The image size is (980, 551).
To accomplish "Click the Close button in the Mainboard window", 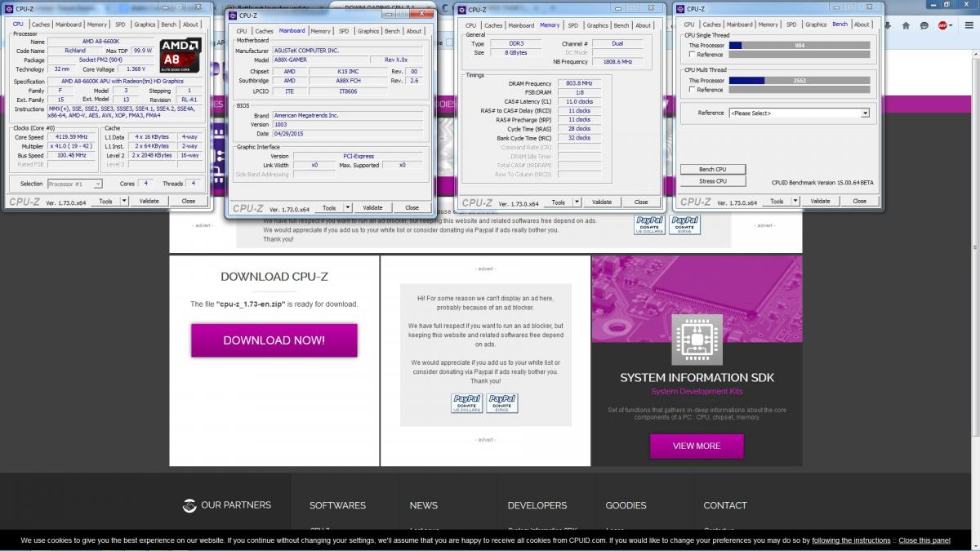I will point(412,207).
